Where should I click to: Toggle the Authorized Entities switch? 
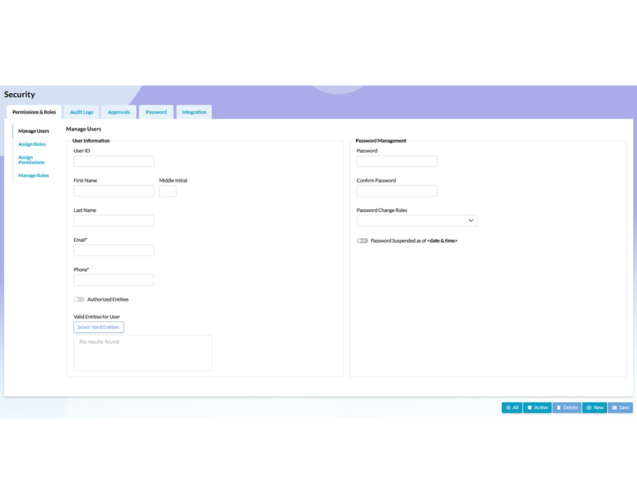[79, 299]
